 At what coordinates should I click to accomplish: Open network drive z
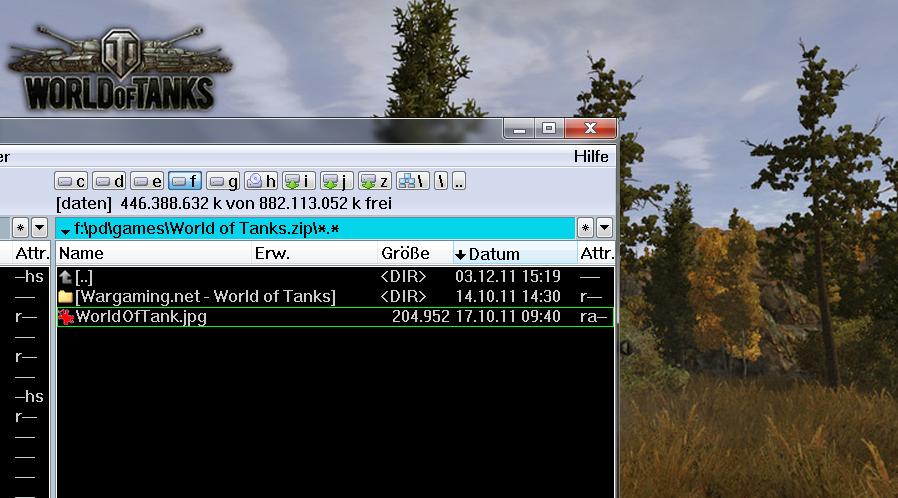[375, 181]
